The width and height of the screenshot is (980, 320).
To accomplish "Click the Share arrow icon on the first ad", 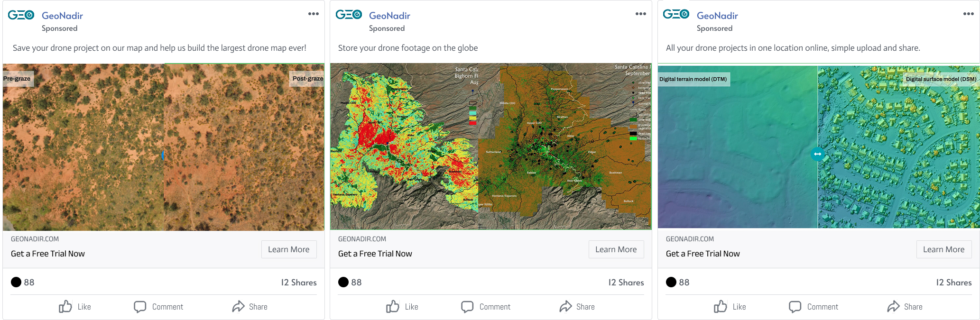I will click(238, 307).
